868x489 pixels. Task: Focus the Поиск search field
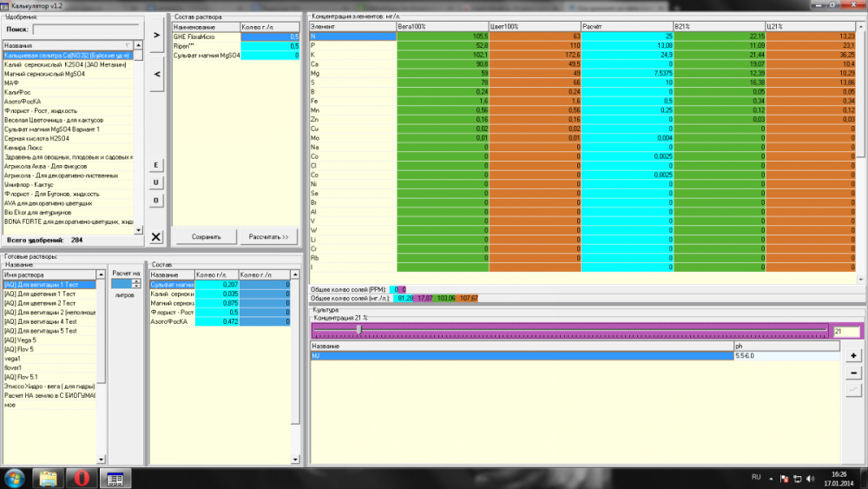click(86, 30)
